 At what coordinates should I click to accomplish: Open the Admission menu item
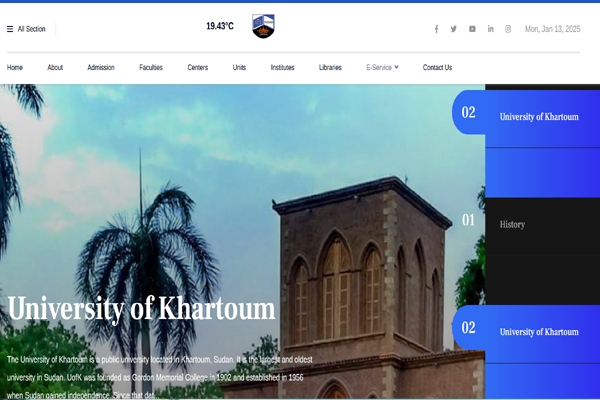[101, 67]
